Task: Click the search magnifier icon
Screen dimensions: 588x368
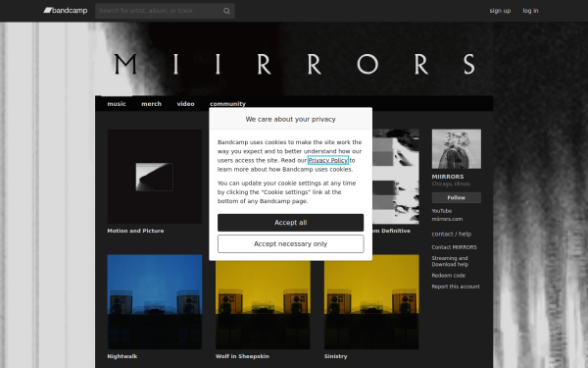Action: (x=226, y=11)
